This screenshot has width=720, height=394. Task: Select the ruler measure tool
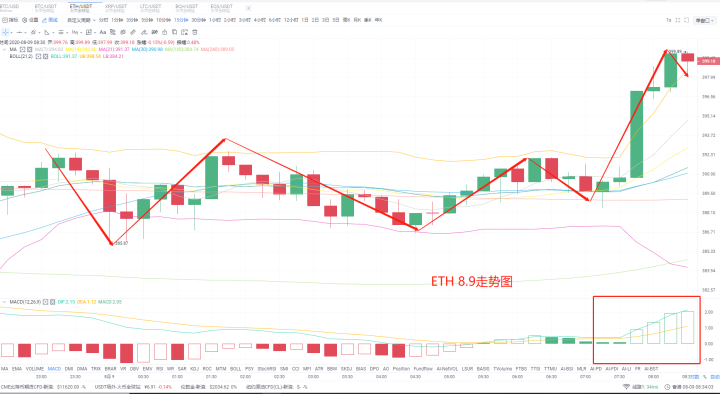click(x=133, y=32)
